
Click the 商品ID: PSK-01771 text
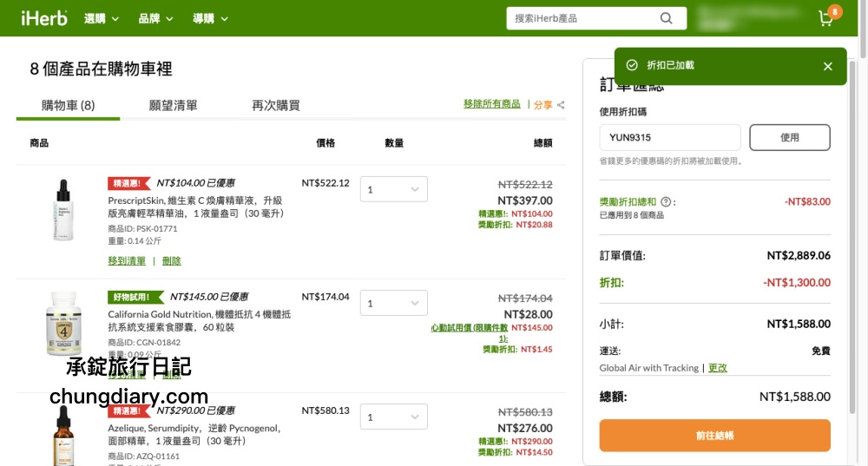pos(143,228)
